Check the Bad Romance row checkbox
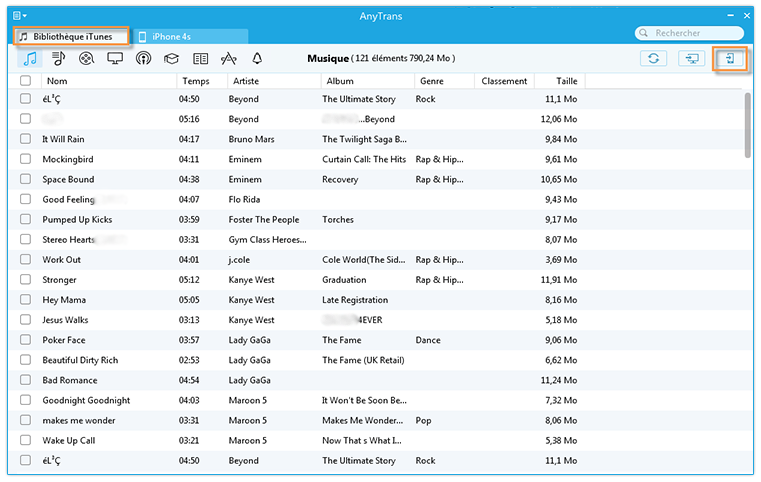Screen dimensions: 761x482 [x=26, y=380]
